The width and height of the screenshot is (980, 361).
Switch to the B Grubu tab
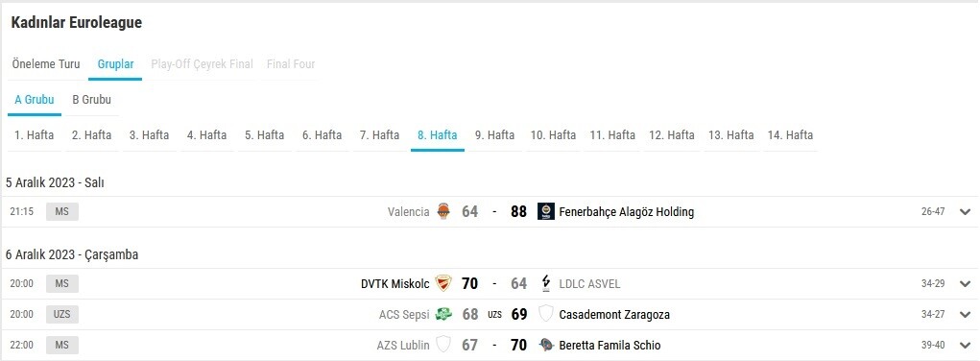click(x=92, y=100)
